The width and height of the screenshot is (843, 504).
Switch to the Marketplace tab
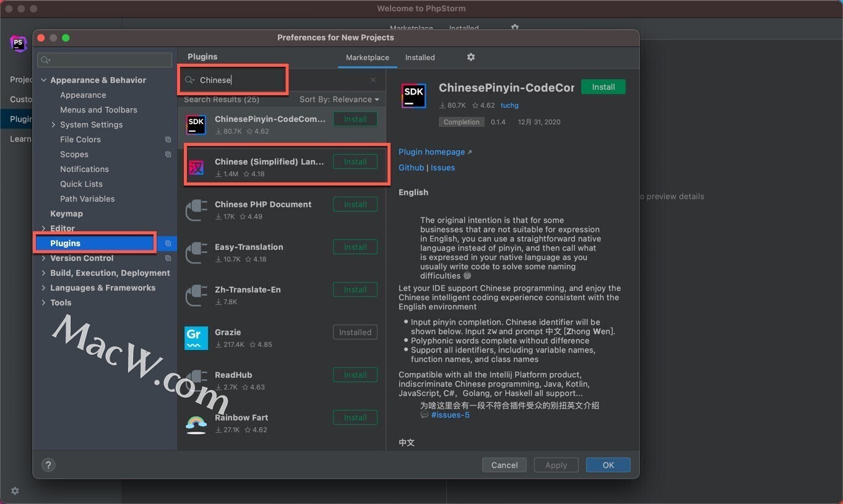pos(368,58)
